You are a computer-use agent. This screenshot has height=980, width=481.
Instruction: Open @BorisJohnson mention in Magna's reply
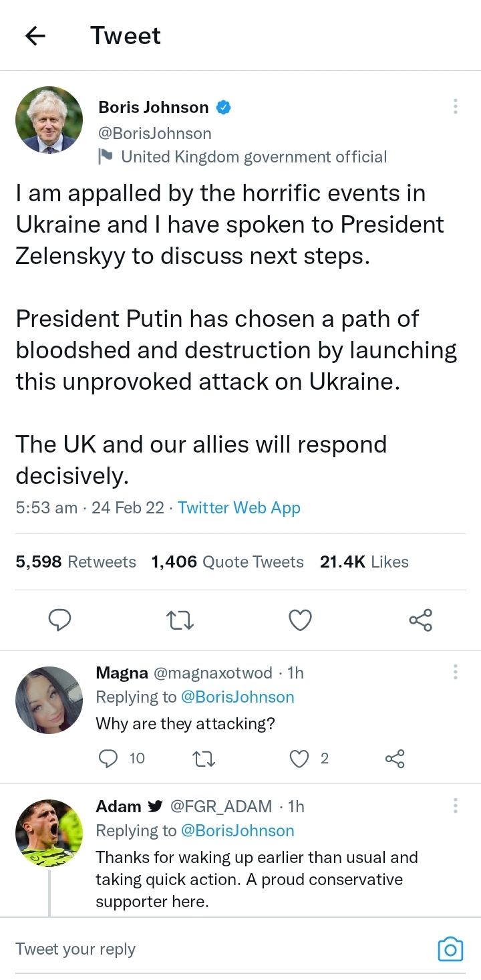point(237,697)
